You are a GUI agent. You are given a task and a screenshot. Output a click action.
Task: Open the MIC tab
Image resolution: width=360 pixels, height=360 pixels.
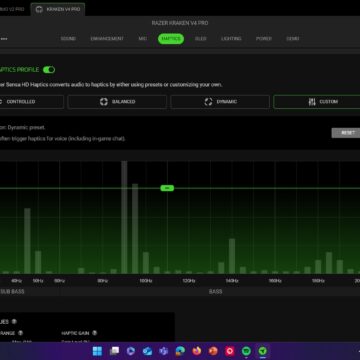(x=143, y=39)
